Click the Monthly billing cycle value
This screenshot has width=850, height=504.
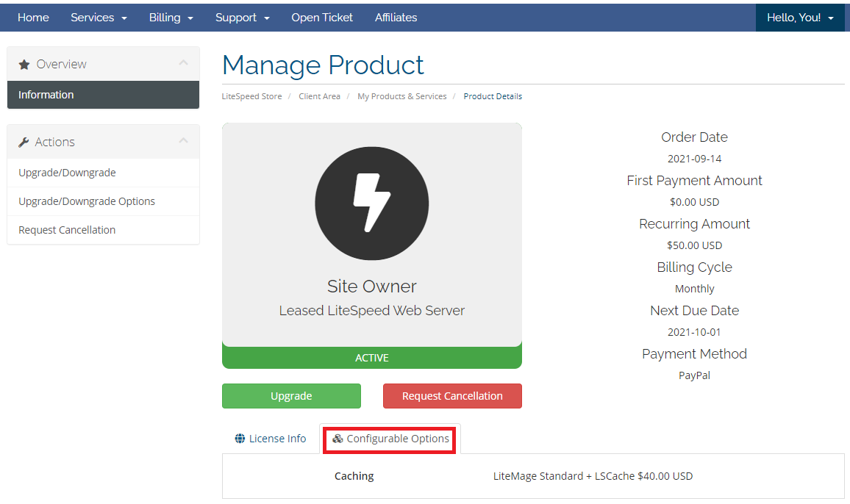694,289
